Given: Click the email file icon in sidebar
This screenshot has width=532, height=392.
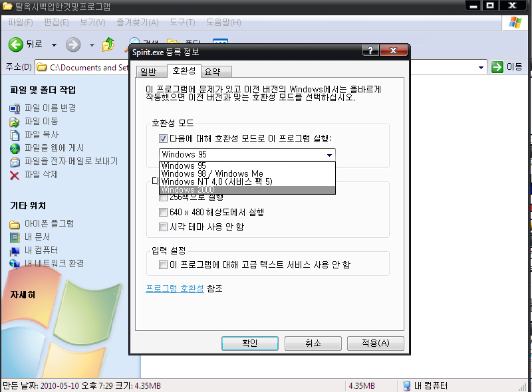Looking at the screenshot, I should coord(15,161).
